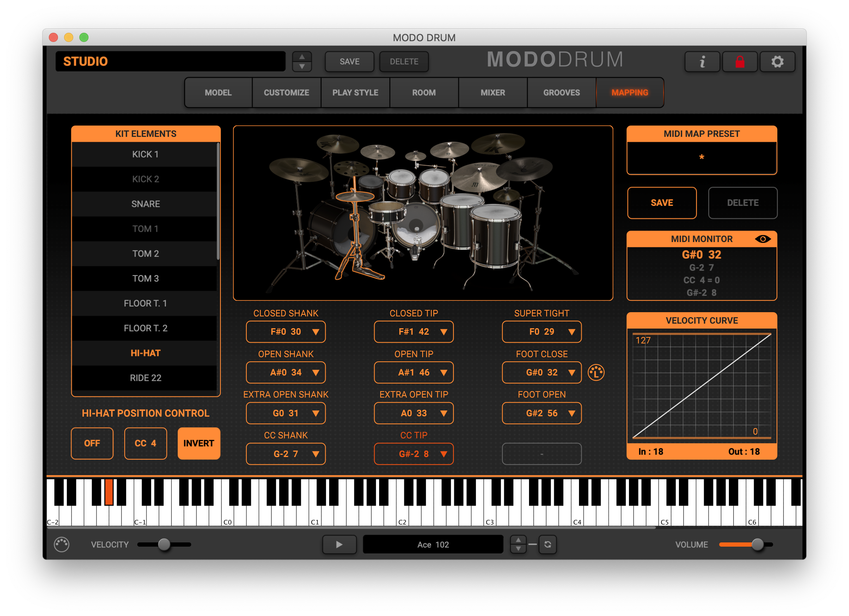849x616 pixels.
Task: Open settings gear icon
Action: point(777,62)
